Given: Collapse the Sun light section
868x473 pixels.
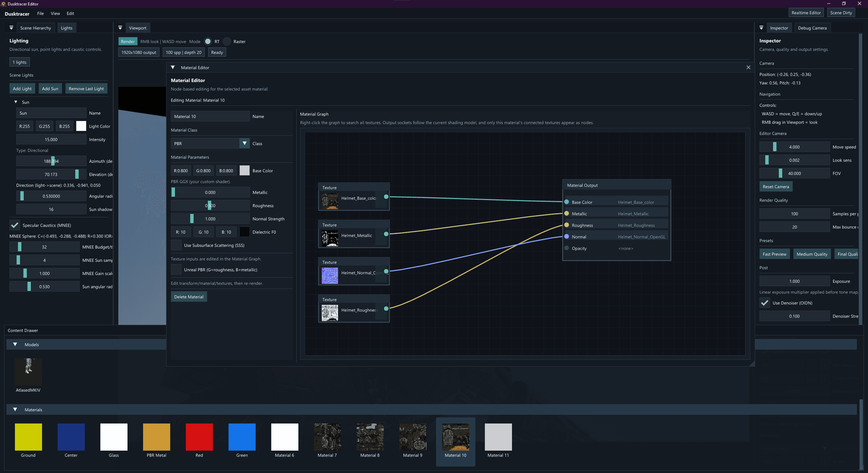Looking at the screenshot, I should [x=16, y=102].
